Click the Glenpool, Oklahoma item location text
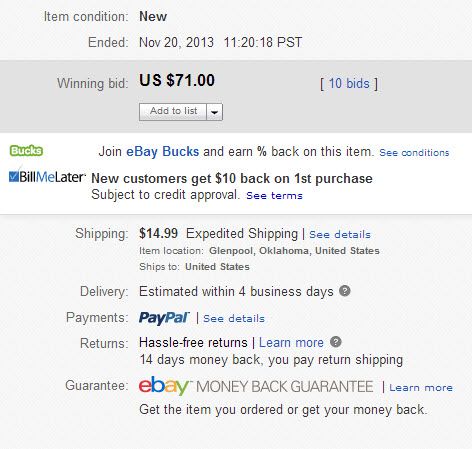Screen dimensions: 472x449 (x=294, y=251)
